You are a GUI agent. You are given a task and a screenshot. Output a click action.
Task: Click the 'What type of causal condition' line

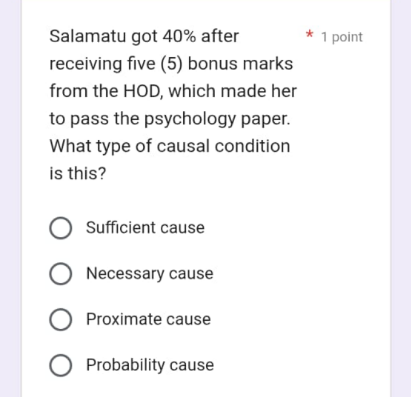(x=170, y=146)
